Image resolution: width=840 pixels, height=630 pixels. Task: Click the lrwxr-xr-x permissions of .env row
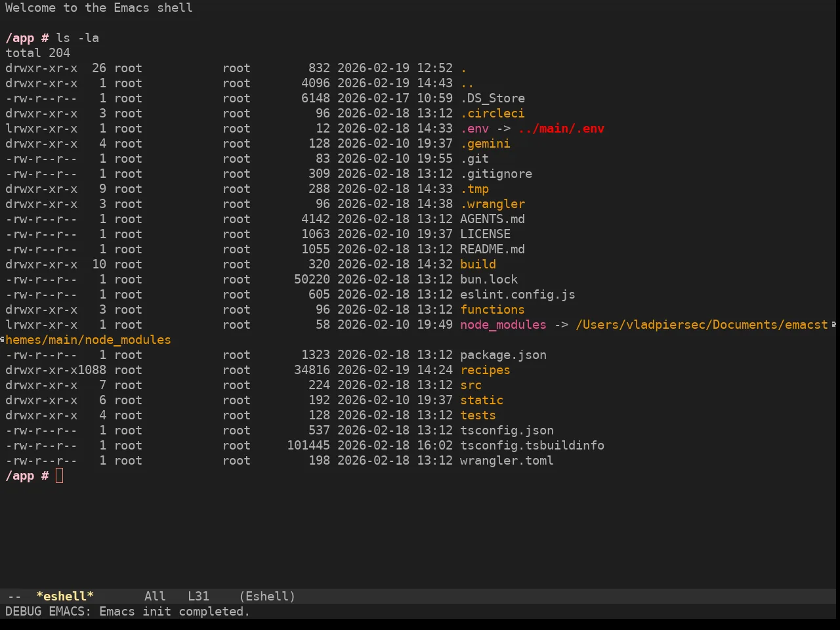click(x=41, y=129)
